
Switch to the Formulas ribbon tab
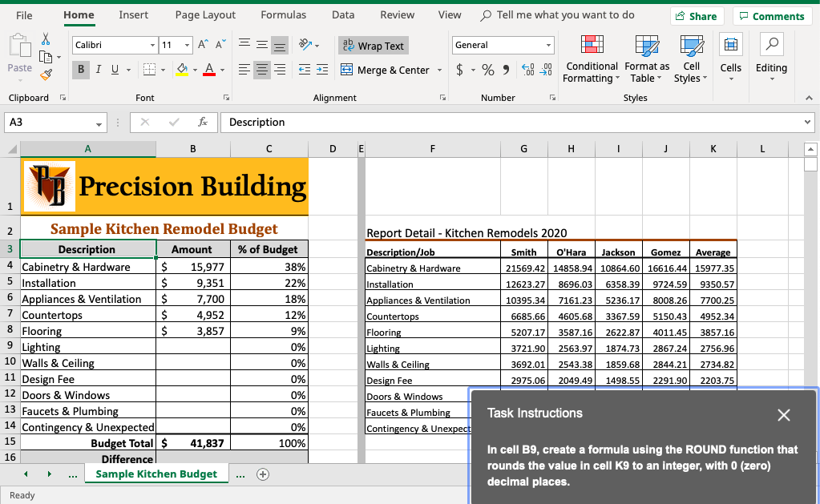(283, 14)
